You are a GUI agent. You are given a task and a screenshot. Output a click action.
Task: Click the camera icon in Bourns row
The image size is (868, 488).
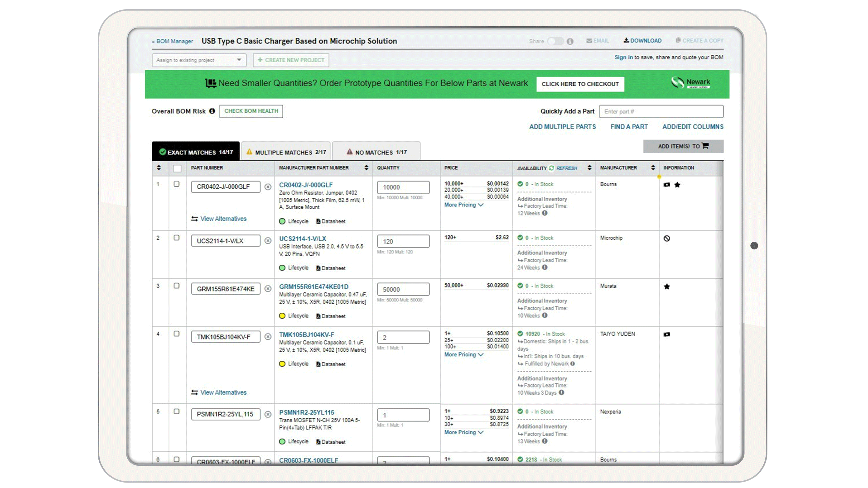667,185
